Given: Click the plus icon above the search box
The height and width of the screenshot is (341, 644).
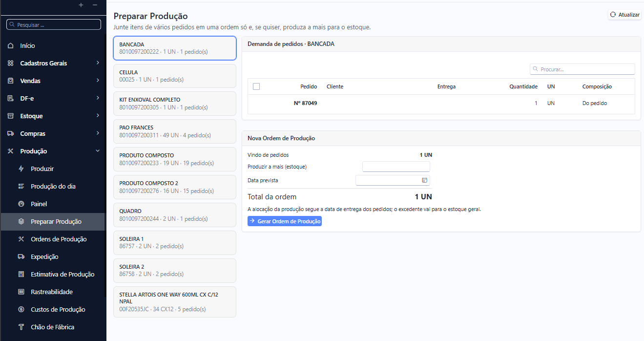Looking at the screenshot, I should click(81, 5).
